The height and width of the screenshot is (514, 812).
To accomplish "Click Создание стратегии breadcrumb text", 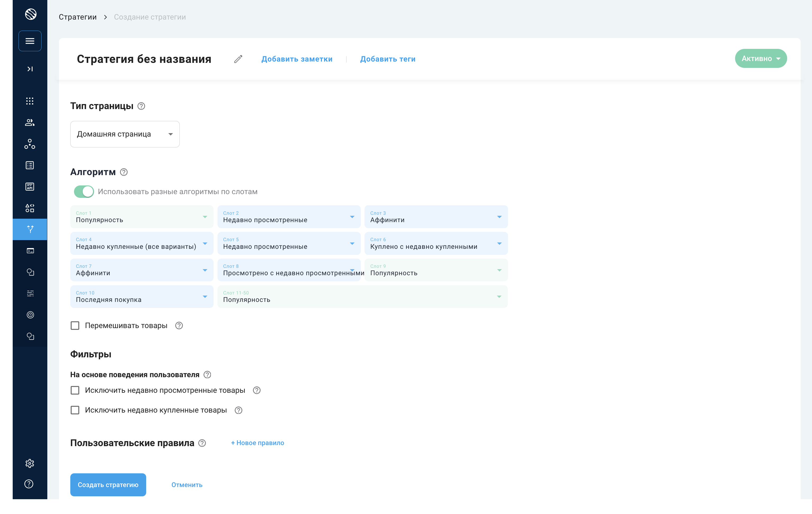I will (x=150, y=17).
